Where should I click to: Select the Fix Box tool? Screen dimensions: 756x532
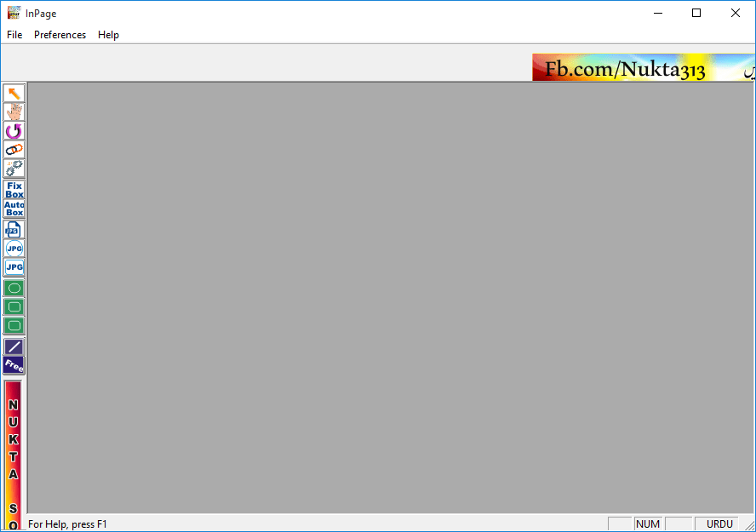coord(14,189)
